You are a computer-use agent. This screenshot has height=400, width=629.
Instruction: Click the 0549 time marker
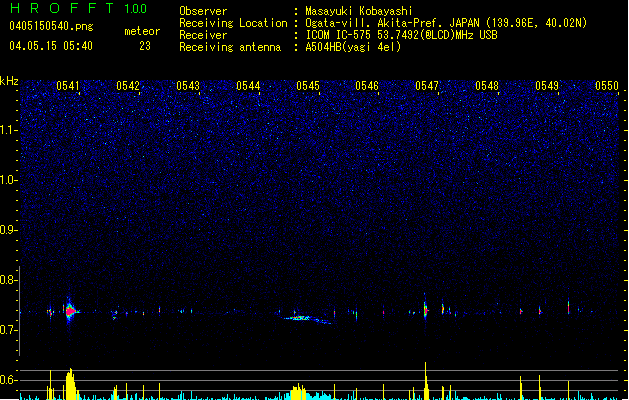[x=547, y=86]
